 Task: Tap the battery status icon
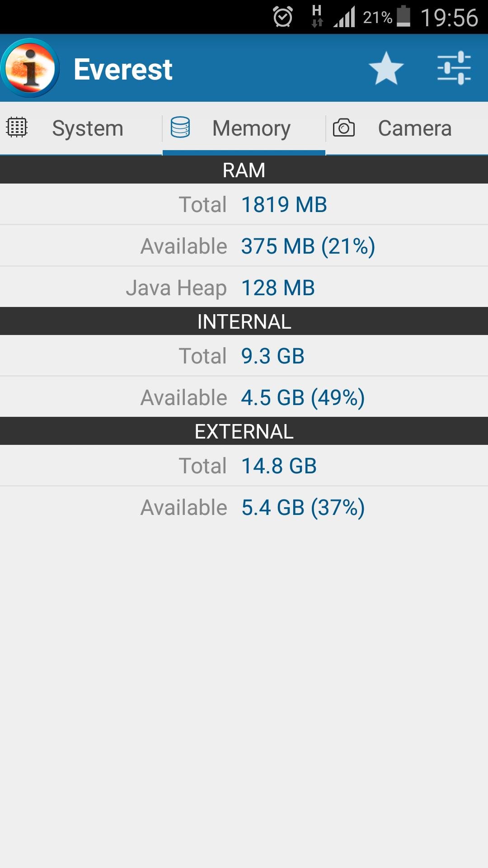404,17
